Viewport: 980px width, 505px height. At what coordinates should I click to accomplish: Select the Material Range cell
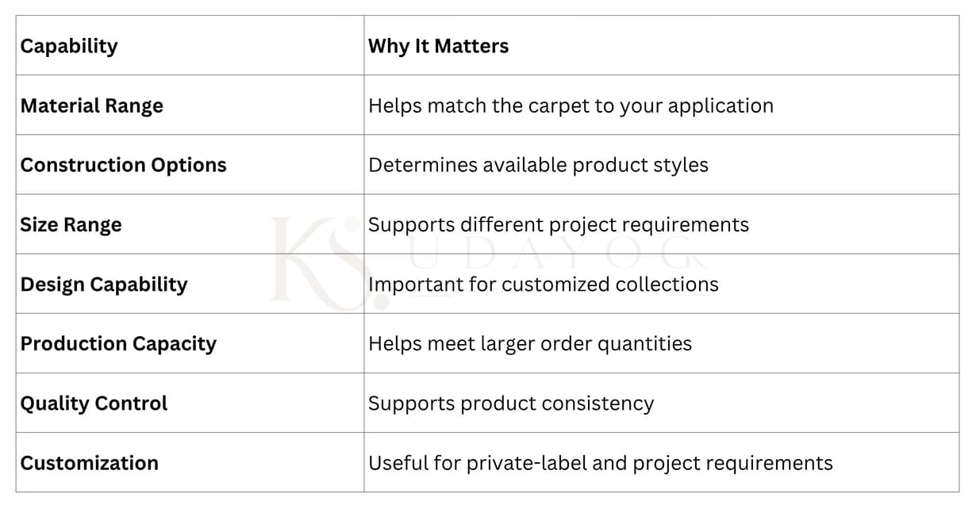(190, 105)
